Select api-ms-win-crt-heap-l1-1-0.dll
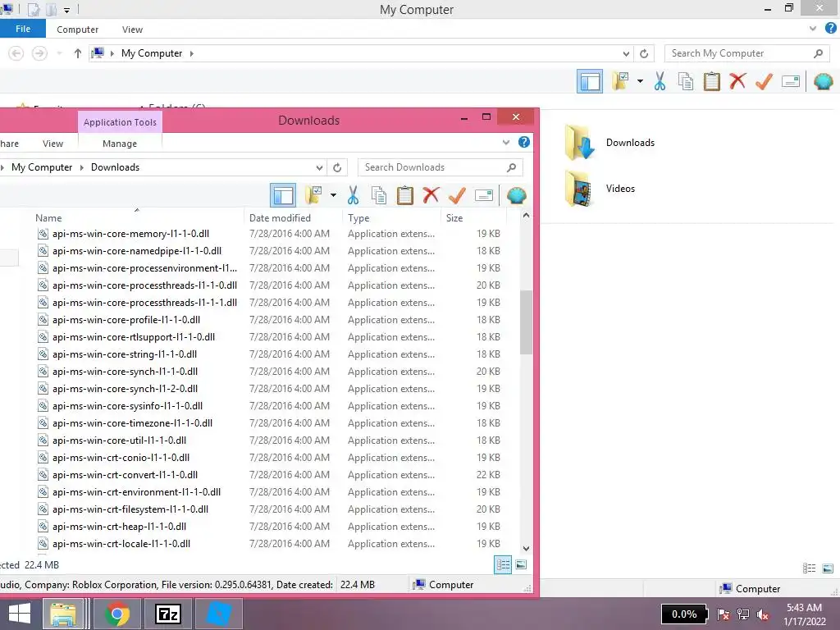Viewport: 840px width, 630px height. pos(119,527)
